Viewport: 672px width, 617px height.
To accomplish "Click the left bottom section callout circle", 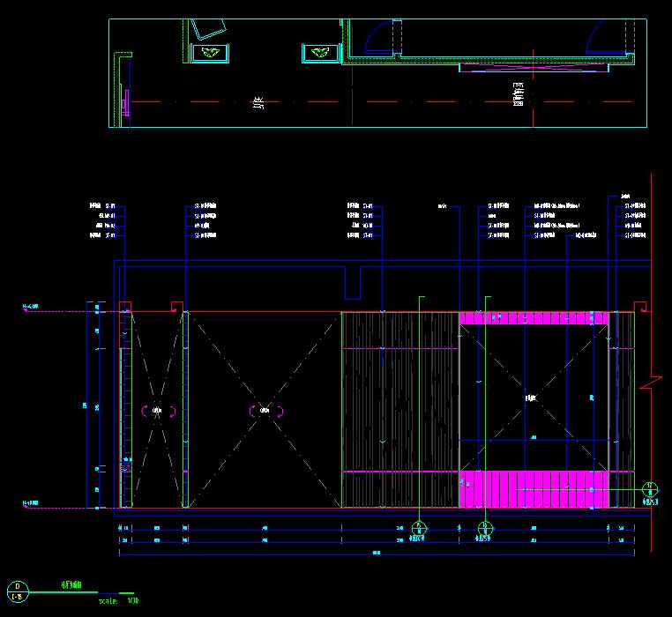I will [x=420, y=529].
